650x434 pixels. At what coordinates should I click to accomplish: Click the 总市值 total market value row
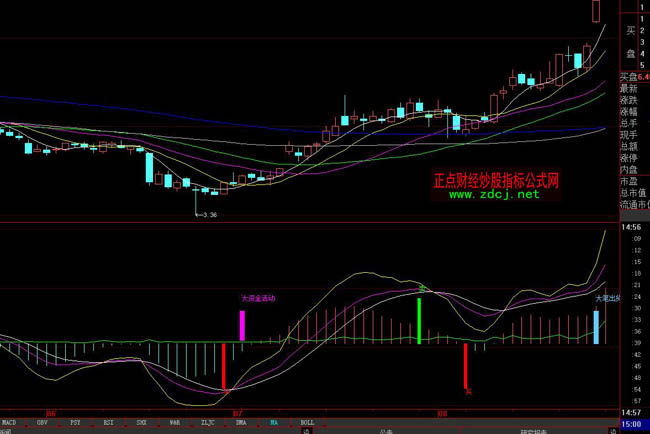click(x=630, y=192)
